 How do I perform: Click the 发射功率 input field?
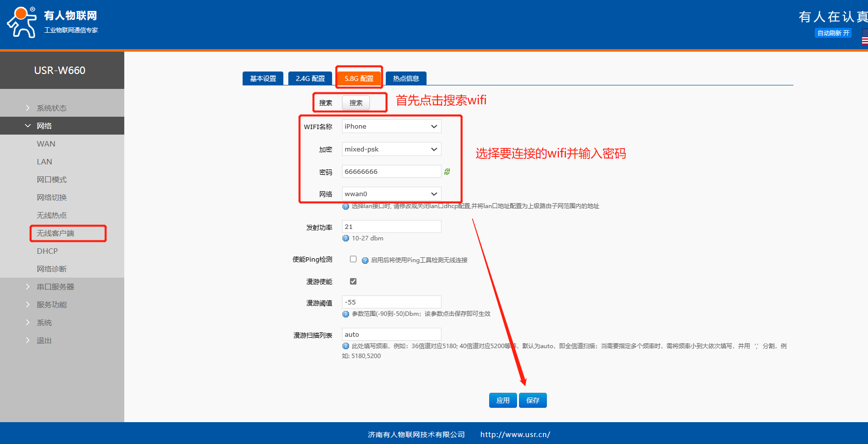pos(391,226)
